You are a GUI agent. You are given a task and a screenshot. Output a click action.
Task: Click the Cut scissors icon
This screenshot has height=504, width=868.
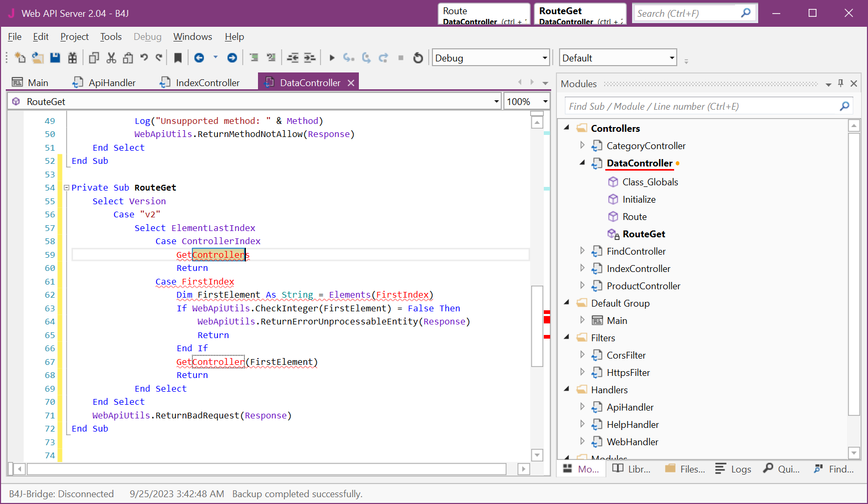click(x=111, y=58)
